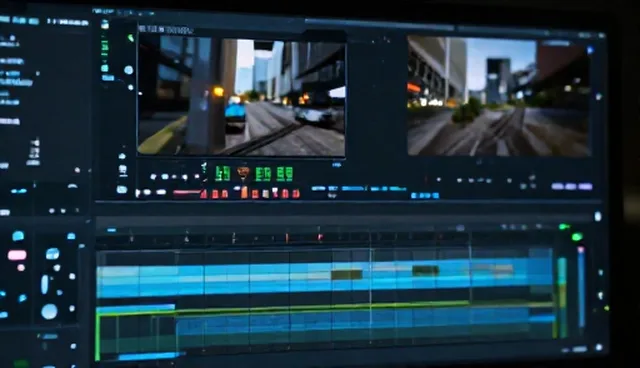Click the right preview monitor showing street median
This screenshot has height=368, width=640.
pyautogui.click(x=499, y=96)
